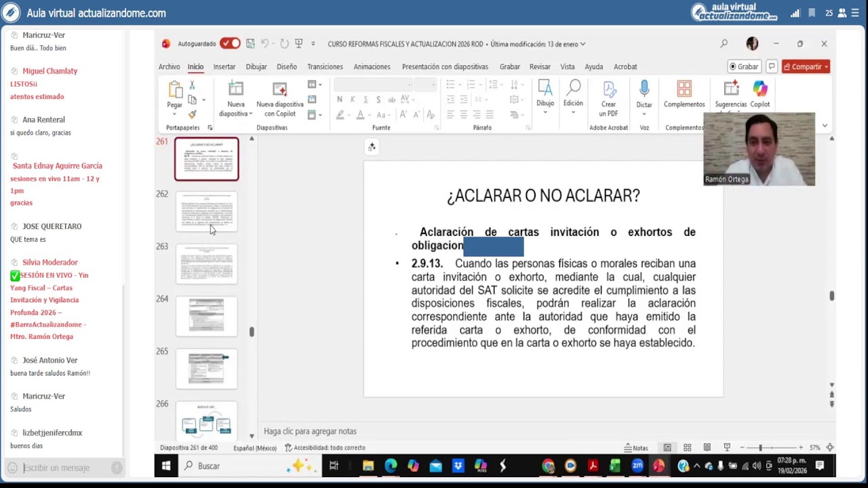Switch to the Insertar tab

(224, 66)
